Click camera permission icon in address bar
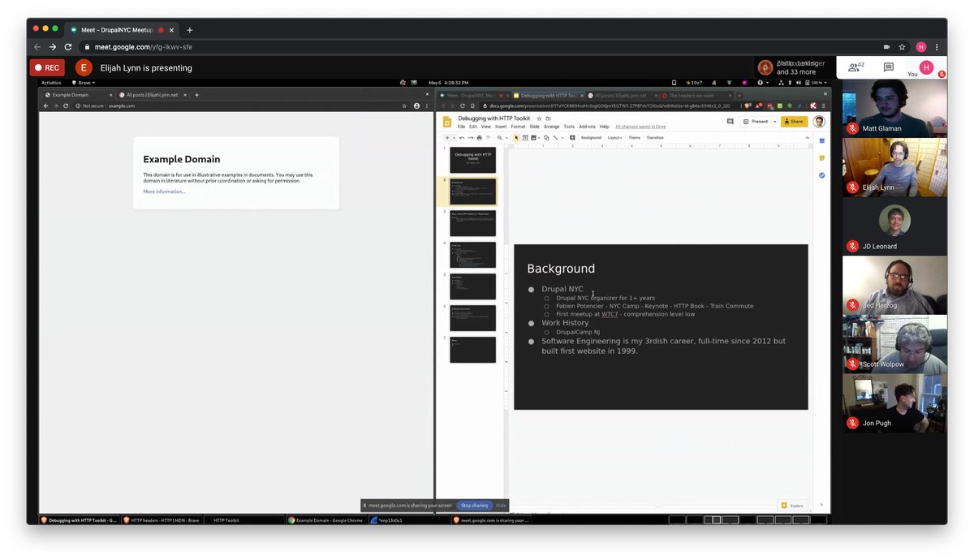Screen dimensions: 974x560 [886, 47]
